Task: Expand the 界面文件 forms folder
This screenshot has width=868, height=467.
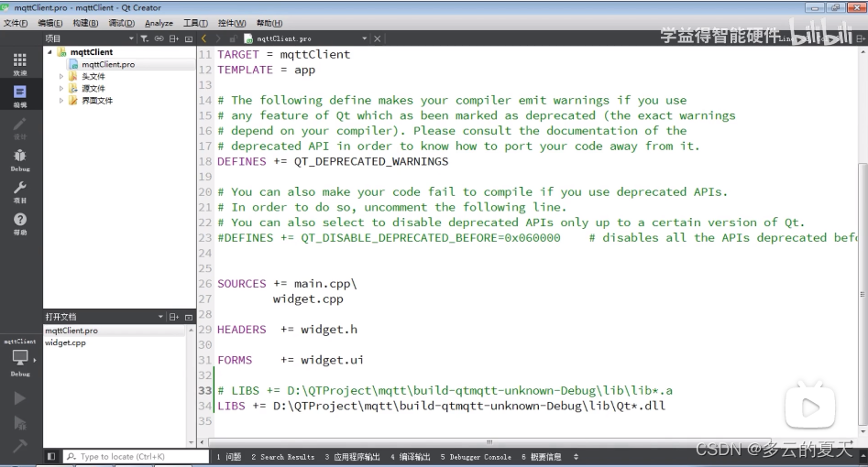Action: click(x=61, y=101)
